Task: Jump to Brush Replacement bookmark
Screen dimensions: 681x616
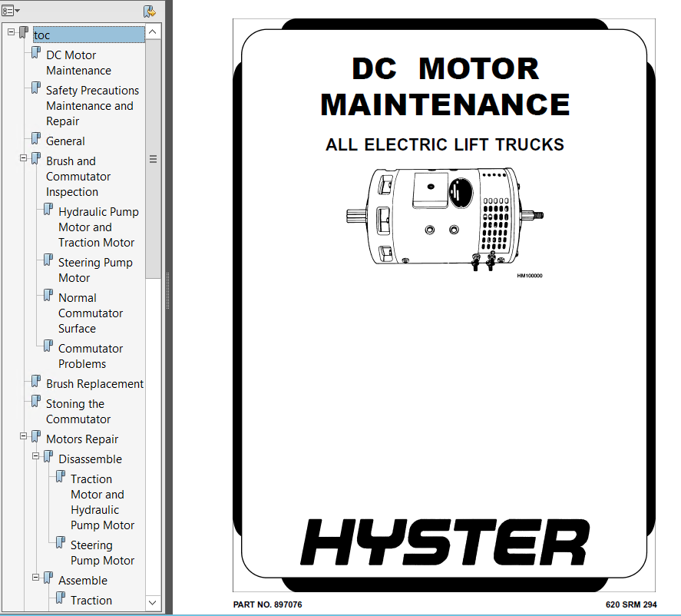Action: pyautogui.click(x=94, y=384)
